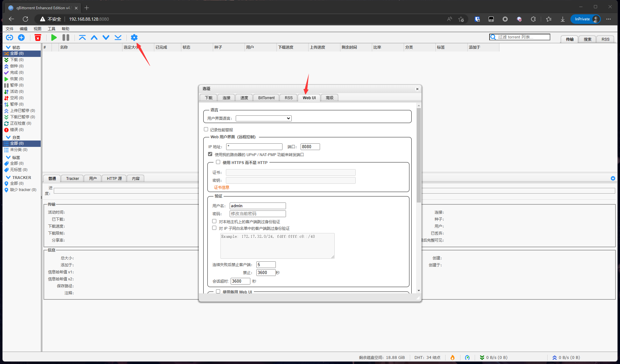
Task: Open browser downloads icon
Action: pyautogui.click(x=563, y=19)
